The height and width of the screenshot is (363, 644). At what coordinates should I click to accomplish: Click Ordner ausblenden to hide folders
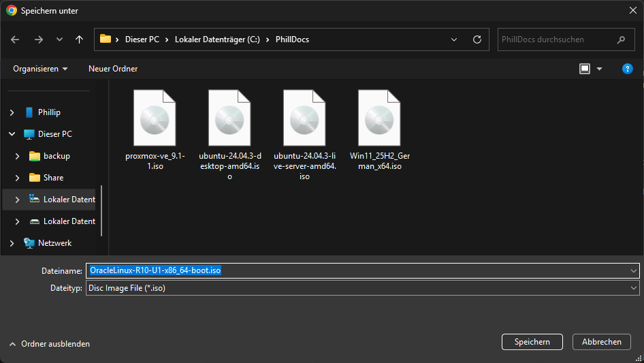click(50, 344)
